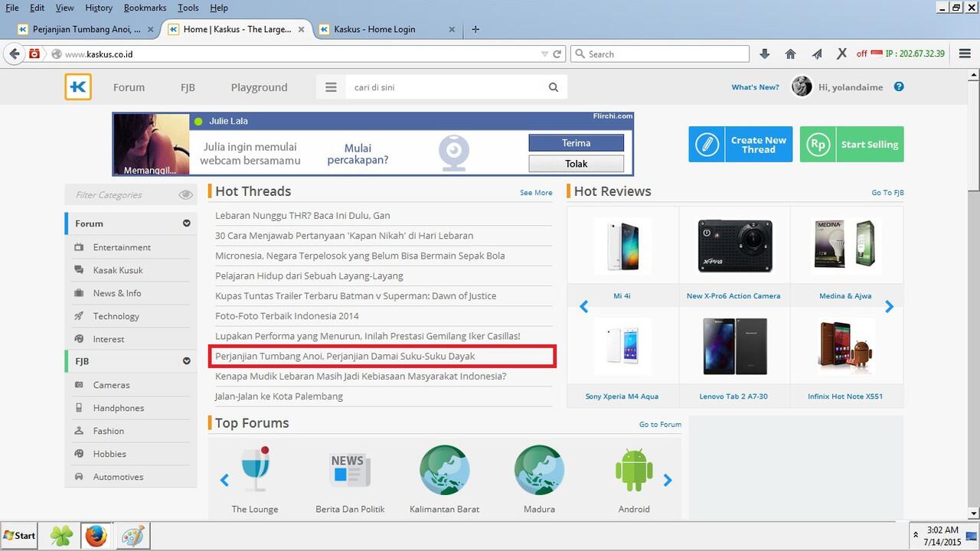The height and width of the screenshot is (551, 980).
Task: Open a new browser tab
Action: click(x=475, y=29)
